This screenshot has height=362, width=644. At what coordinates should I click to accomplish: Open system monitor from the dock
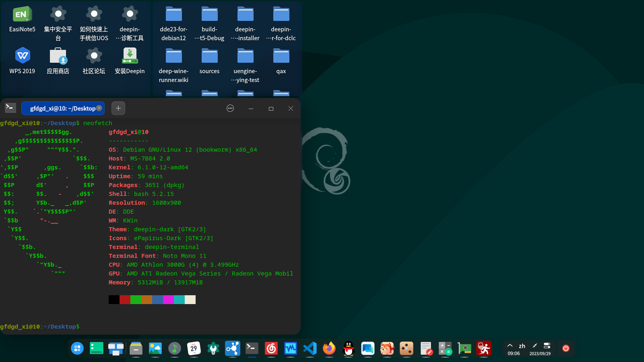[x=290, y=348]
